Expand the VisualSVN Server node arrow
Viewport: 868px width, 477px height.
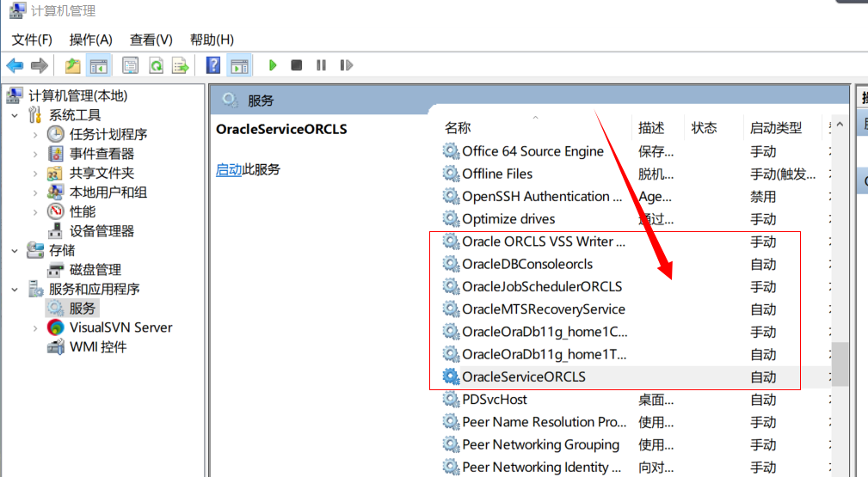pos(35,327)
